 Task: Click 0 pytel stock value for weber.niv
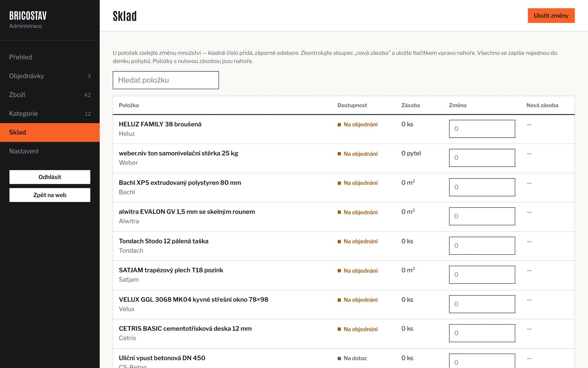tap(411, 153)
